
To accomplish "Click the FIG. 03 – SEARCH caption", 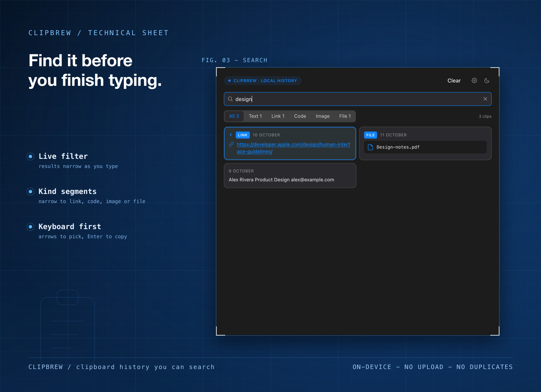I will (x=234, y=60).
